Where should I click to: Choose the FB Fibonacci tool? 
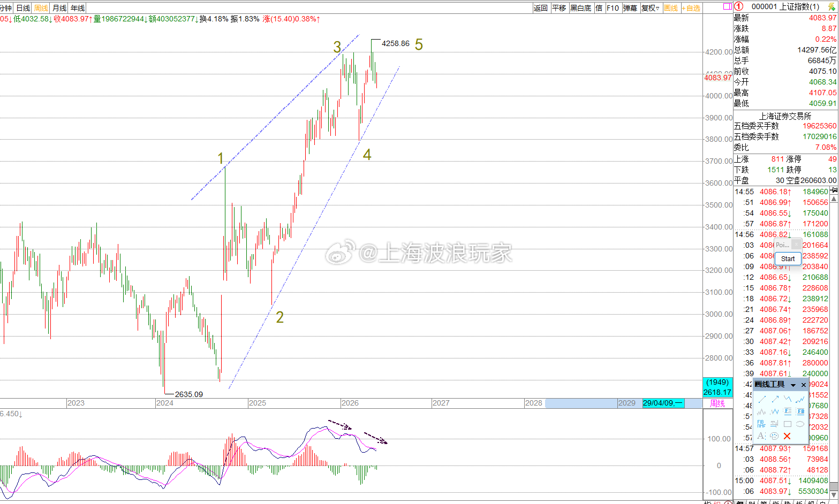[x=800, y=411]
